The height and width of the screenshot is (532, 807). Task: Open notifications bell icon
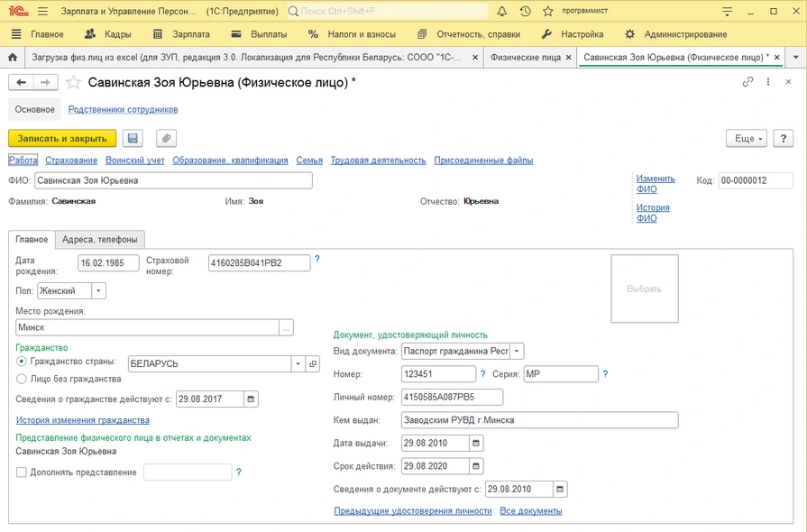(504, 11)
